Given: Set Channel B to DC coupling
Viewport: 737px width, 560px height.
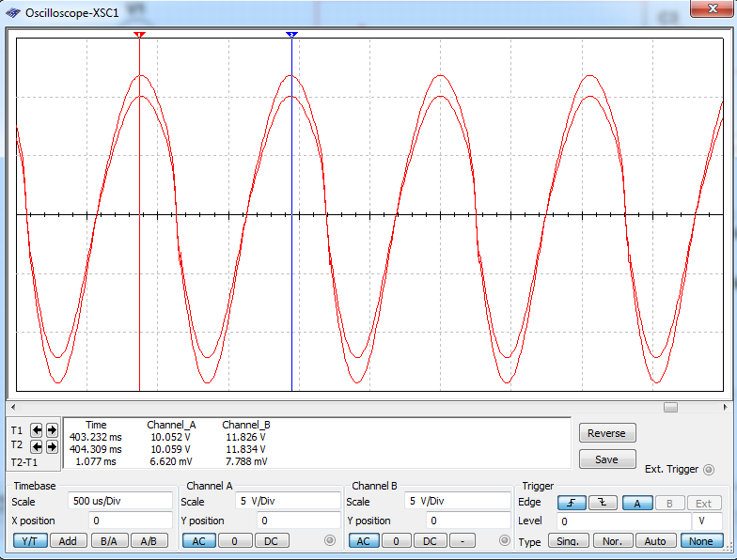Looking at the screenshot, I should point(430,540).
